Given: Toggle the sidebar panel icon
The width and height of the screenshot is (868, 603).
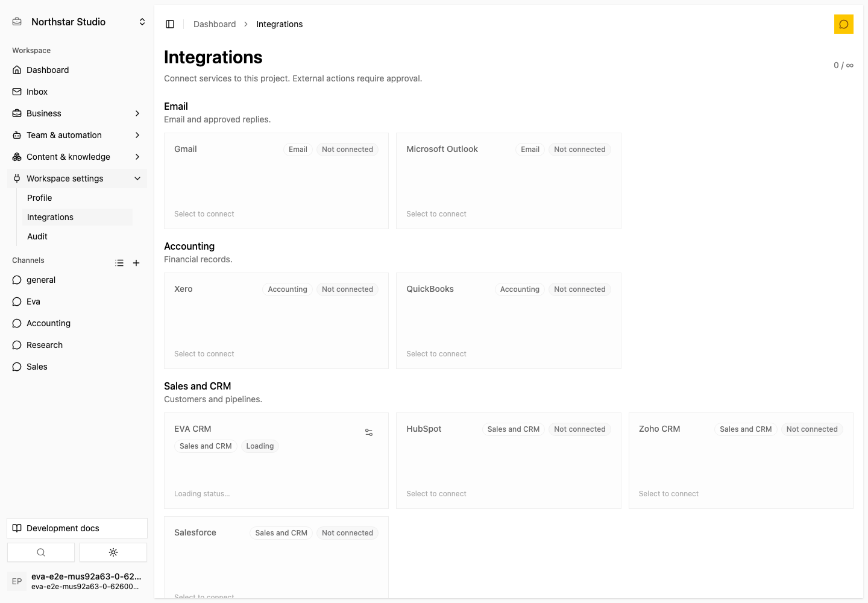Looking at the screenshot, I should coord(170,24).
